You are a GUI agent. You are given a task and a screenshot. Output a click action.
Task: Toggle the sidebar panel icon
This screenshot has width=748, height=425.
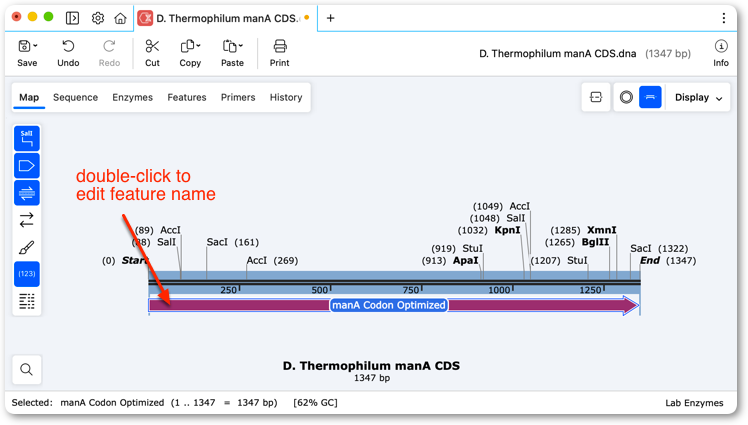tap(72, 18)
